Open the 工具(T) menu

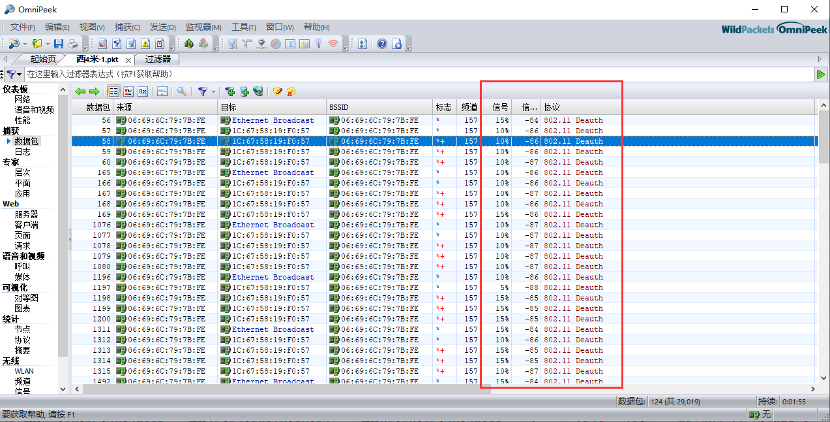coord(243,28)
